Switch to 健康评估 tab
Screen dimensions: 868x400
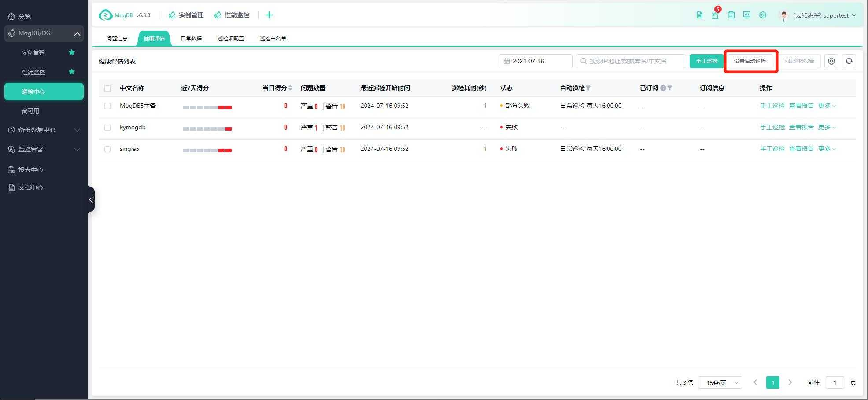point(154,38)
